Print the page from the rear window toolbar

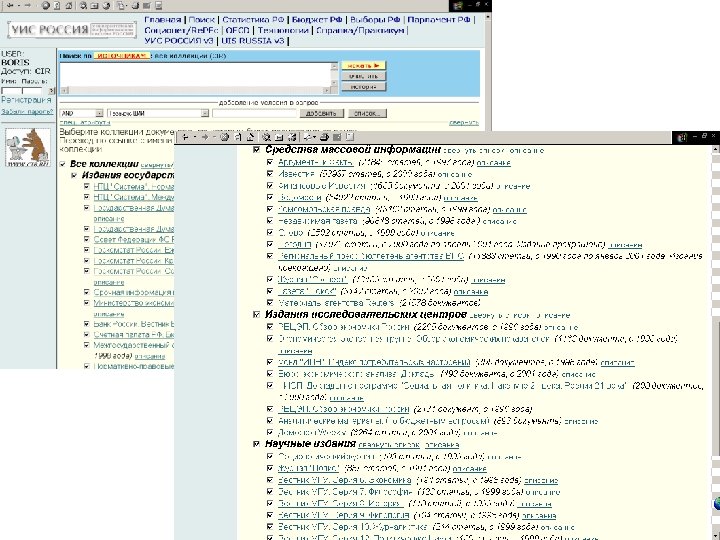click(x=135, y=6)
